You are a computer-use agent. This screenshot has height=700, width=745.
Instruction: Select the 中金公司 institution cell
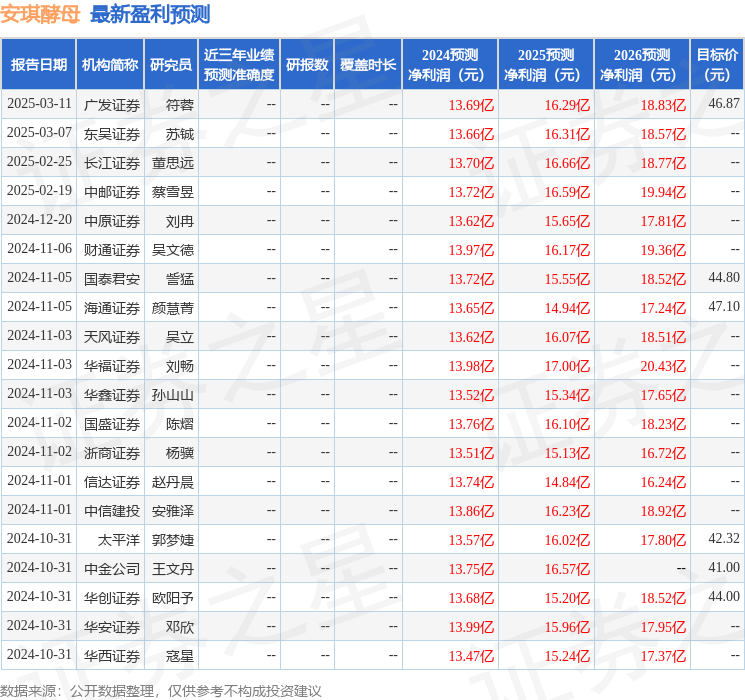(x=112, y=569)
